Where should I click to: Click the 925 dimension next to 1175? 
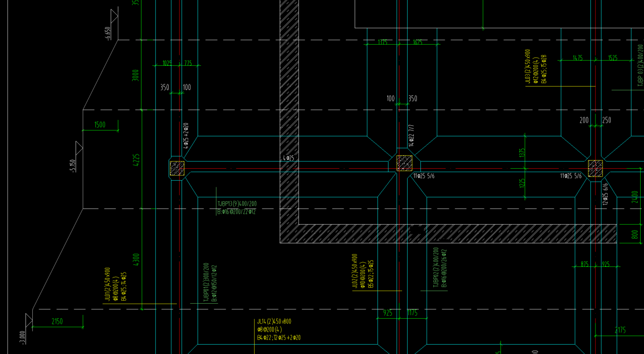coord(388,313)
